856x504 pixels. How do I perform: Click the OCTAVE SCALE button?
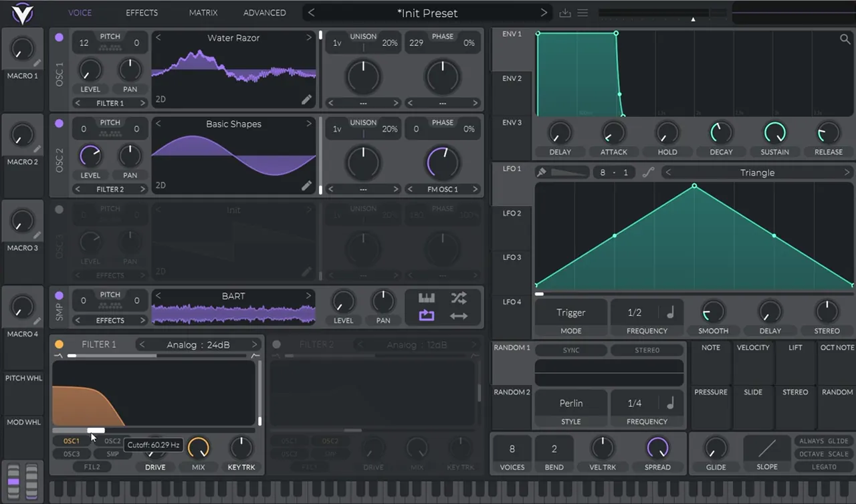(x=823, y=454)
